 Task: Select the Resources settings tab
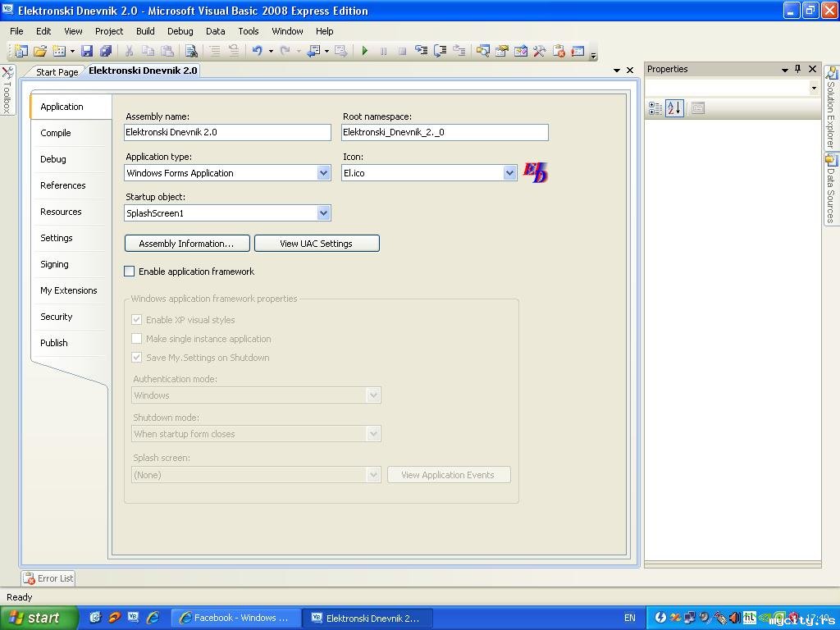pos(61,212)
